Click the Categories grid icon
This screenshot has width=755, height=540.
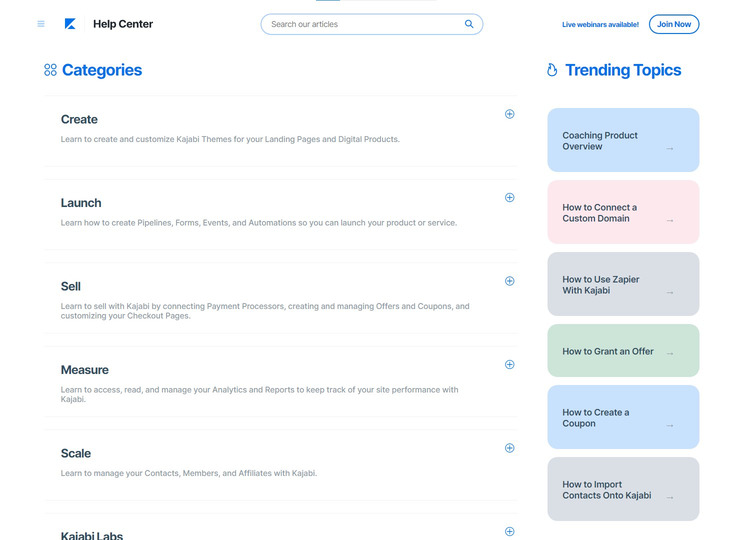pyautogui.click(x=50, y=70)
